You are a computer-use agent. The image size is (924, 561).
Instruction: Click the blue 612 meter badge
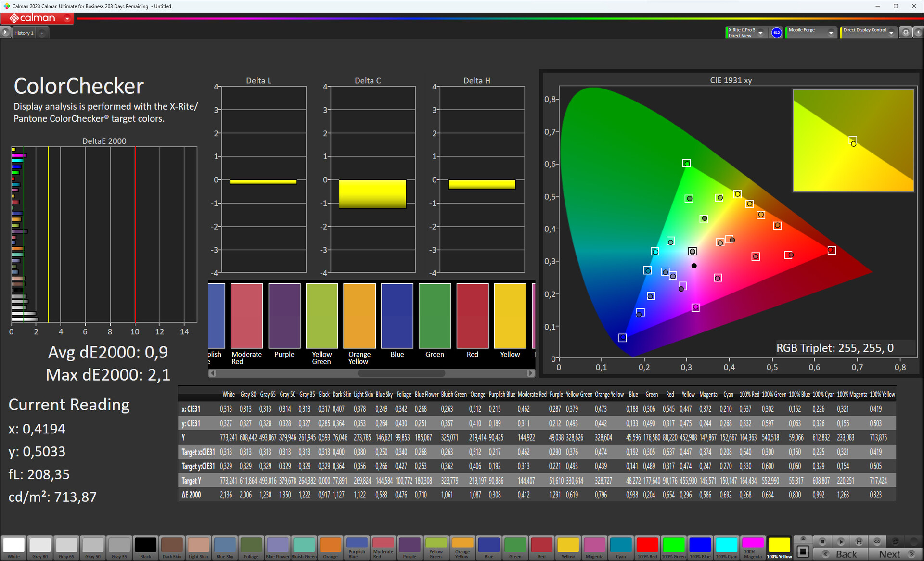coord(776,33)
